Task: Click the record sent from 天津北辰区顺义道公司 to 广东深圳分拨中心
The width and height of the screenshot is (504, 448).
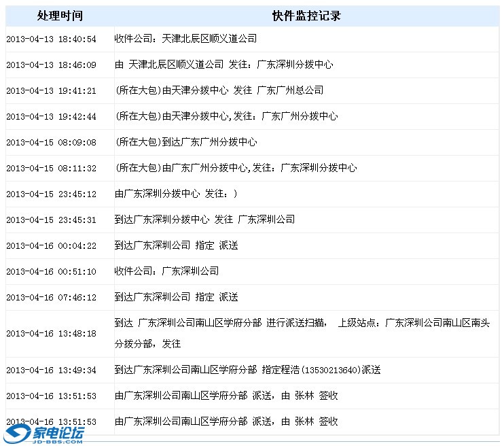Action: [x=223, y=65]
